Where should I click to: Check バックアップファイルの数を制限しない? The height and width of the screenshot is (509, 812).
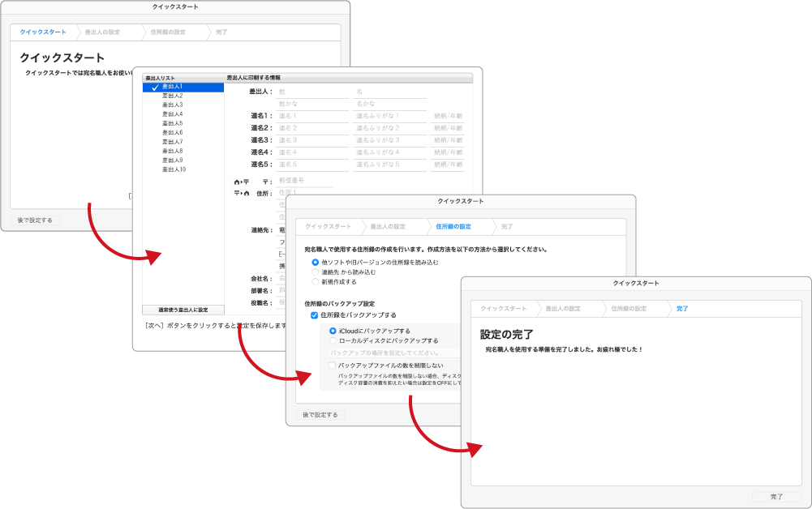pyautogui.click(x=332, y=366)
